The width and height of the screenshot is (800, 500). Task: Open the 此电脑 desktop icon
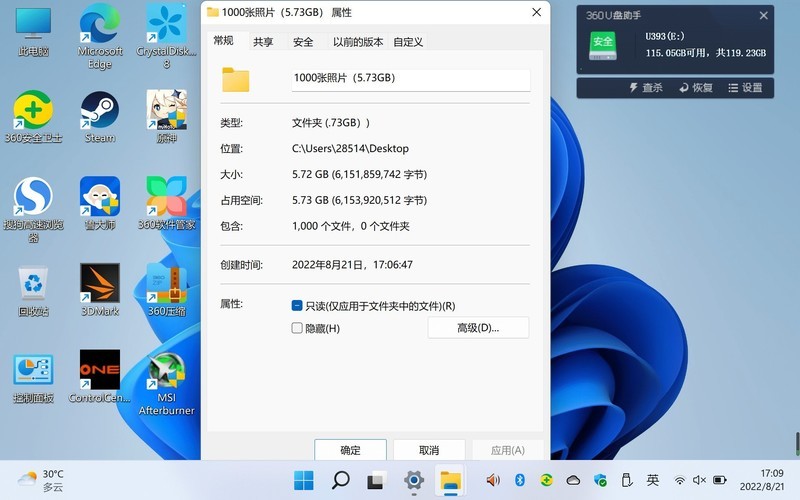click(33, 30)
